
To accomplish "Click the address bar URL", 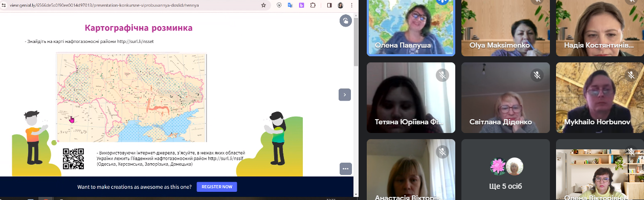I will [x=104, y=5].
